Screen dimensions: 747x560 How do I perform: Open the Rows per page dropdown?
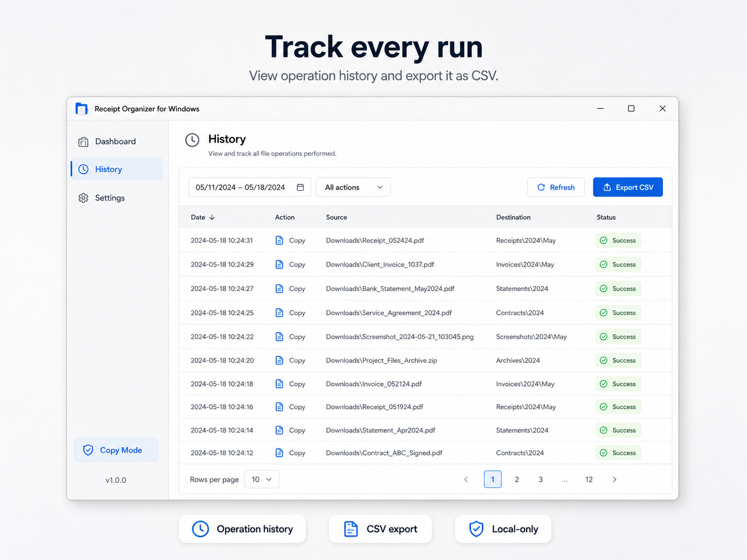point(262,480)
